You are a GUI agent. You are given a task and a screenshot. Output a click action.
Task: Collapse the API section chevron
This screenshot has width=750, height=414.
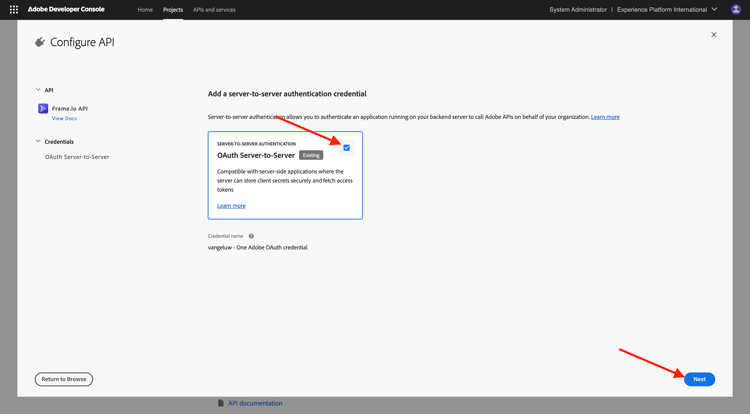pos(38,90)
